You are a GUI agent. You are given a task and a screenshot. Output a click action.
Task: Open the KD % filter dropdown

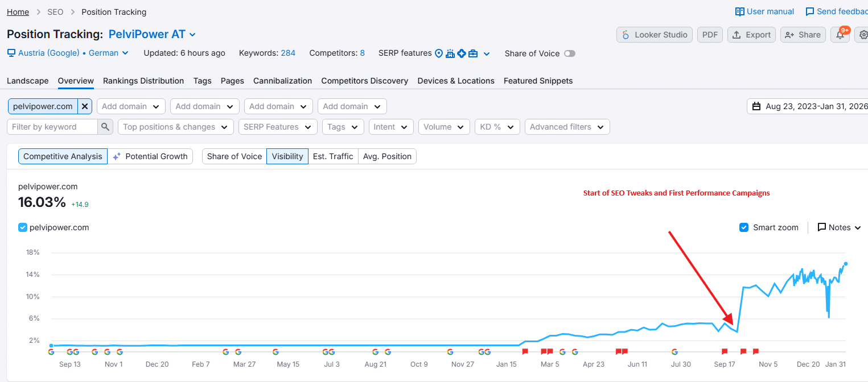coord(497,127)
